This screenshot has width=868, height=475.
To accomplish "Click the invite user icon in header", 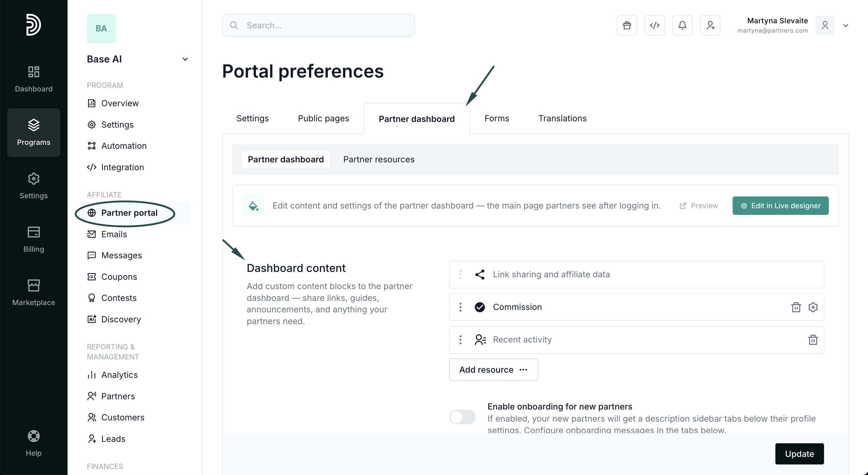I will (x=710, y=25).
